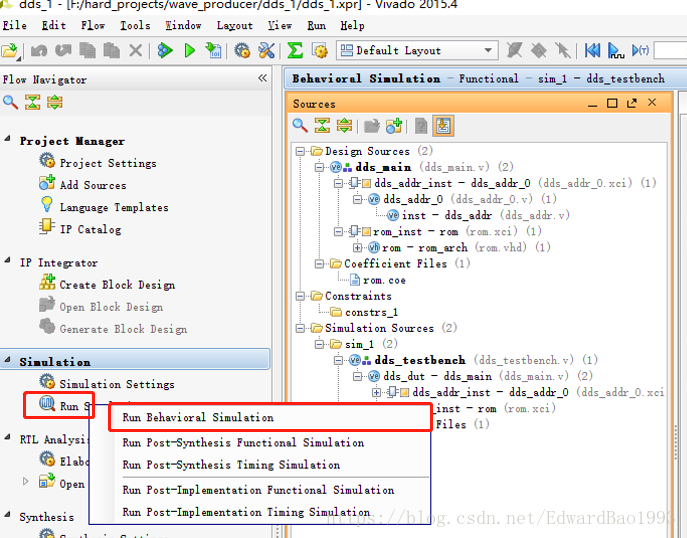Click the Redo toolbar icon

click(x=63, y=50)
